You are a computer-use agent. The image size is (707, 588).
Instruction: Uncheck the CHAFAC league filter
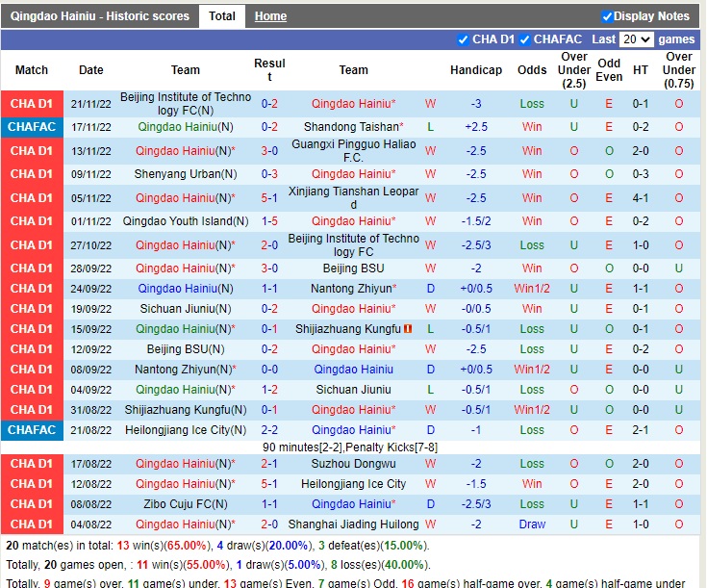525,39
